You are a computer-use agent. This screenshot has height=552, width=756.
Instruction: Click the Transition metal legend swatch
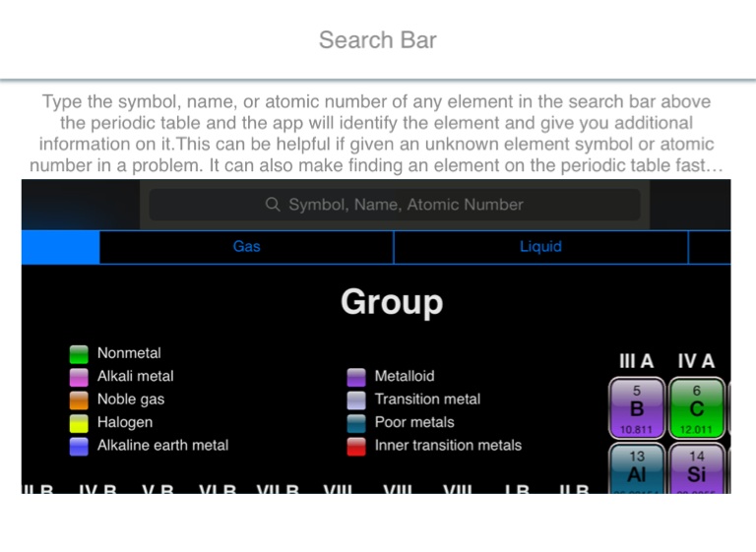tap(356, 400)
